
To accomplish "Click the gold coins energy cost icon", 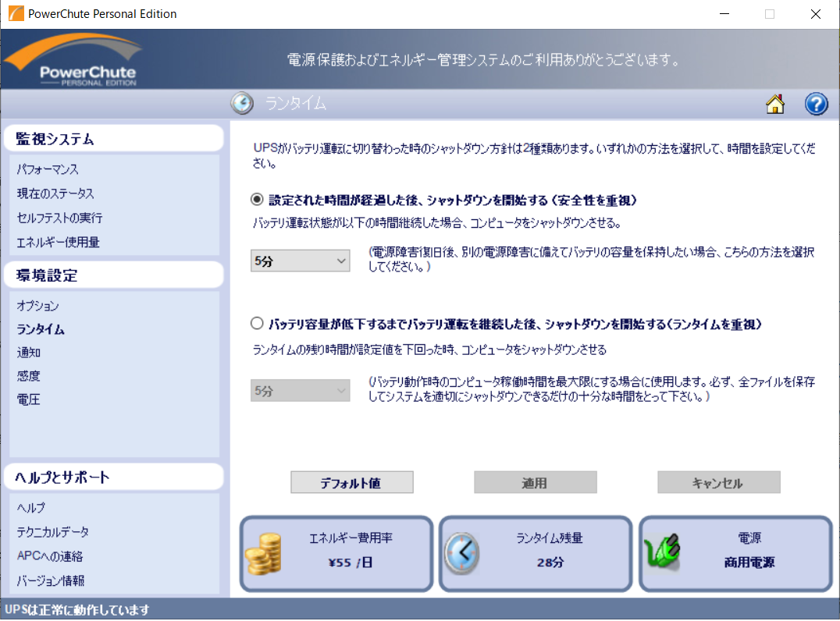I will click(x=264, y=554).
